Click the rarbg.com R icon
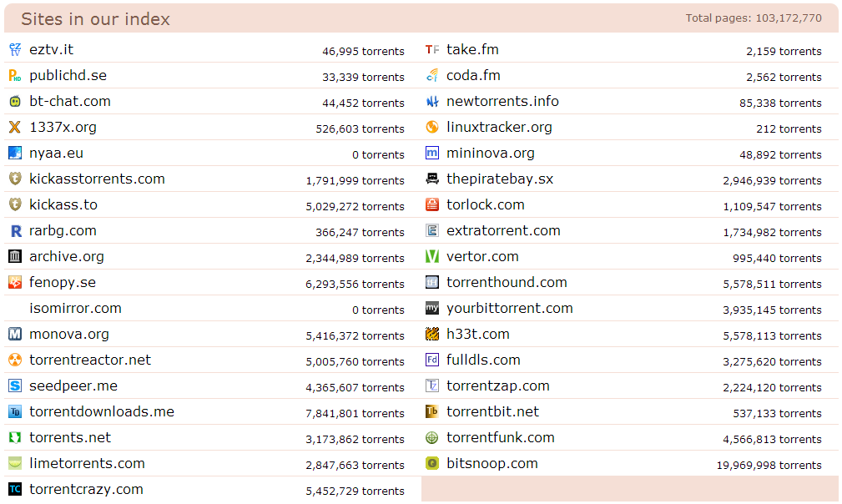 [x=15, y=231]
